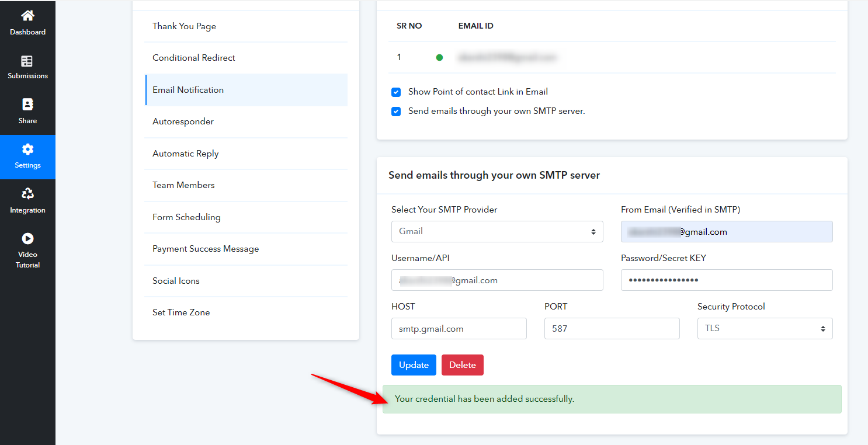
Task: Open the Integration recycle-arrows icon
Action: coord(27,193)
